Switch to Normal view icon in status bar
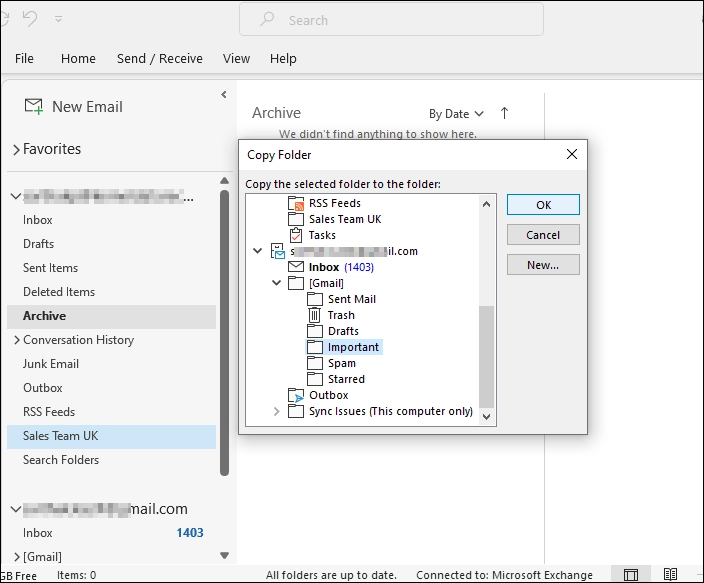704x583 pixels. coord(630,574)
